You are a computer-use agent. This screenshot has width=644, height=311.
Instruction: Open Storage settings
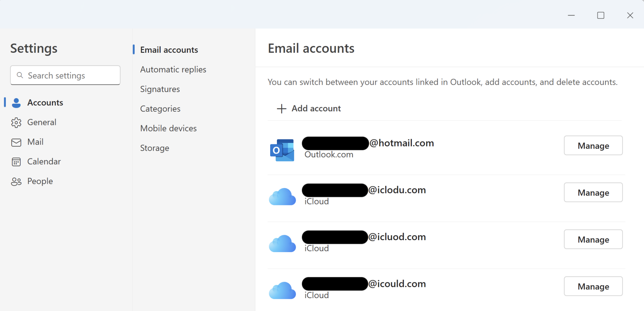coord(155,148)
